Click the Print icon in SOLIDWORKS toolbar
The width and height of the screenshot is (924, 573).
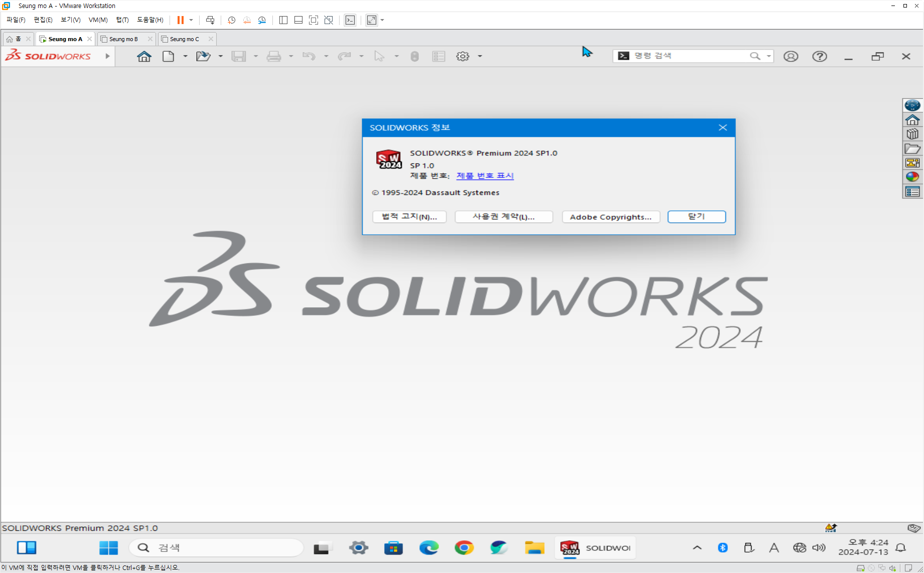[x=274, y=56]
